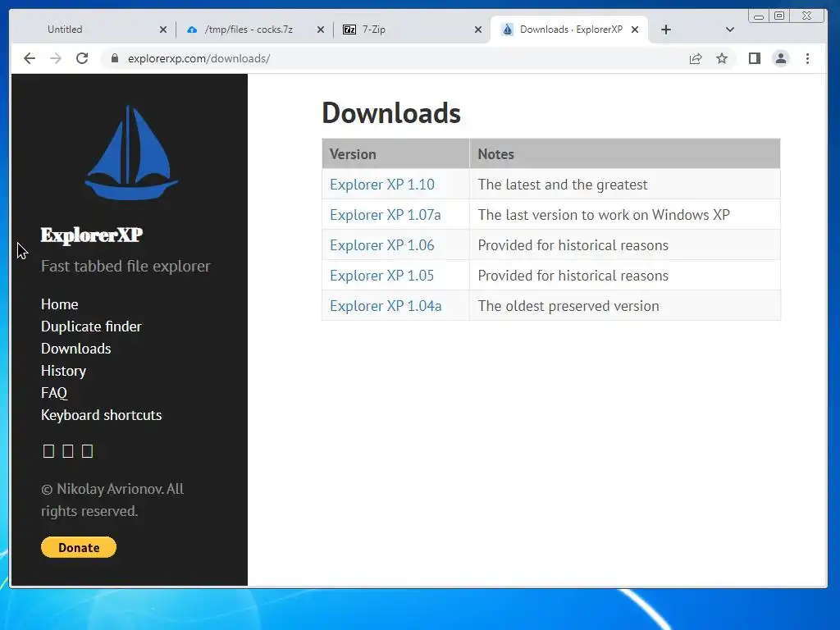Maximize the browser window

pyautogui.click(x=779, y=16)
